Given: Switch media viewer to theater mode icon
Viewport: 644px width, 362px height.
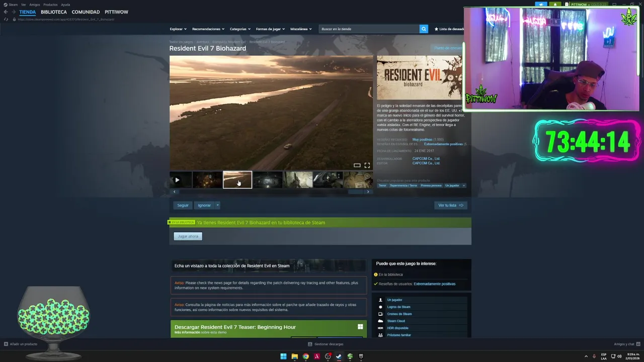Looking at the screenshot, I should point(357,165).
